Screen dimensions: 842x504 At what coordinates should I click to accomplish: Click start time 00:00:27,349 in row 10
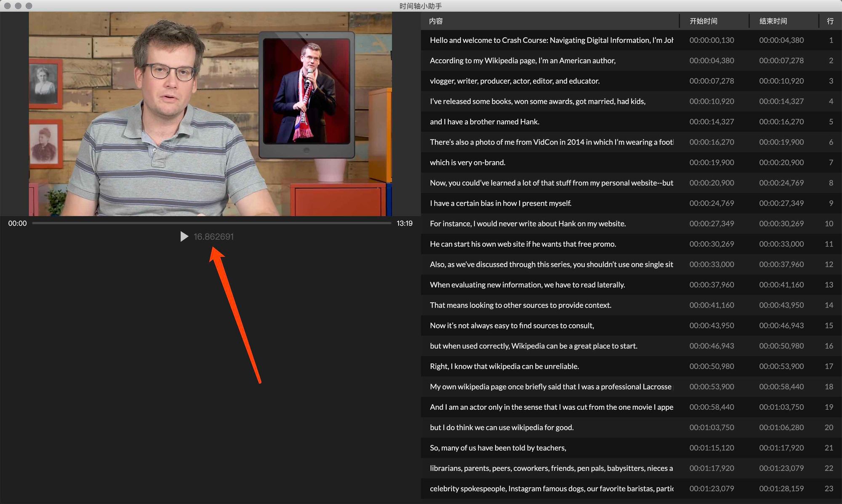[x=711, y=224]
